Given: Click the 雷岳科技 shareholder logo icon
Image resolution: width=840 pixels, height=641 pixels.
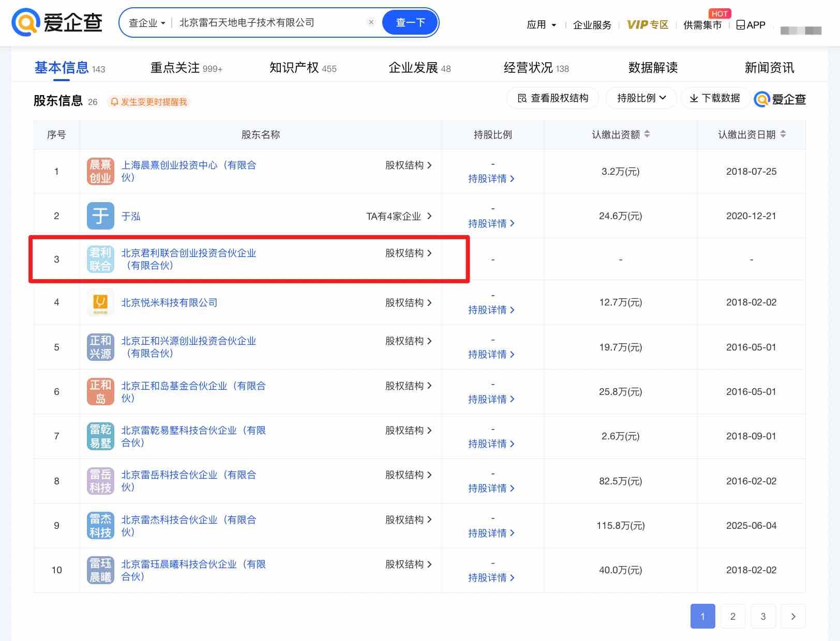Looking at the screenshot, I should 100,481.
